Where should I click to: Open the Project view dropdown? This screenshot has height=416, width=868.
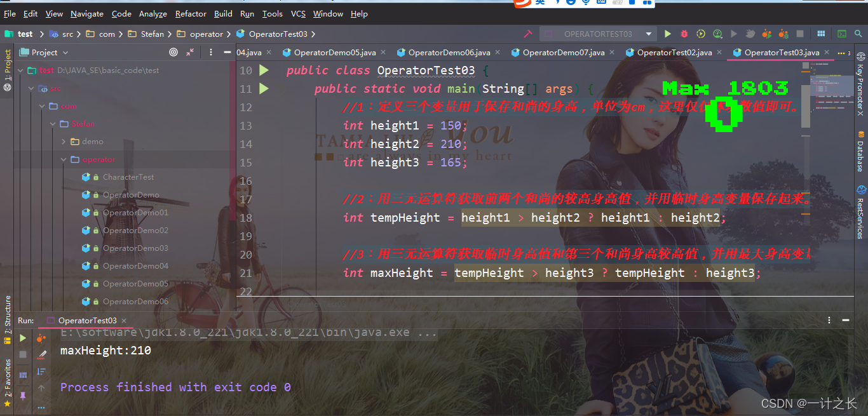point(44,53)
